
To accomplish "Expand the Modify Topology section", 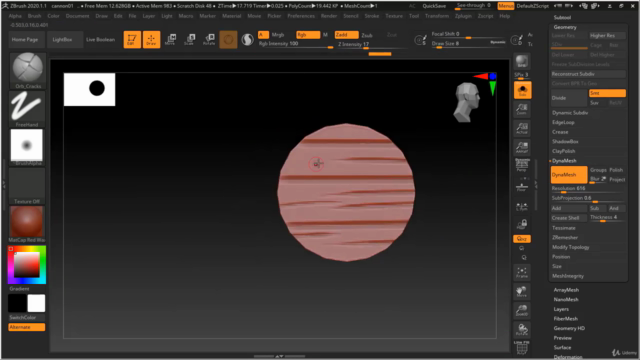I will click(571, 247).
